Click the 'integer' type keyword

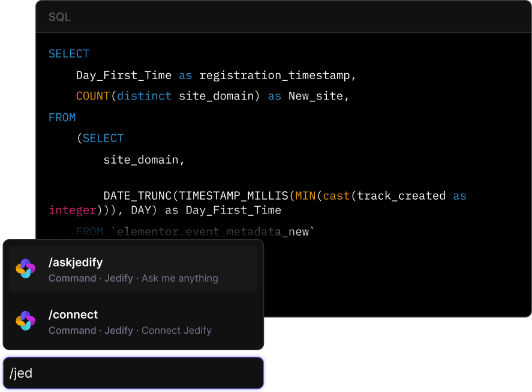coord(73,210)
